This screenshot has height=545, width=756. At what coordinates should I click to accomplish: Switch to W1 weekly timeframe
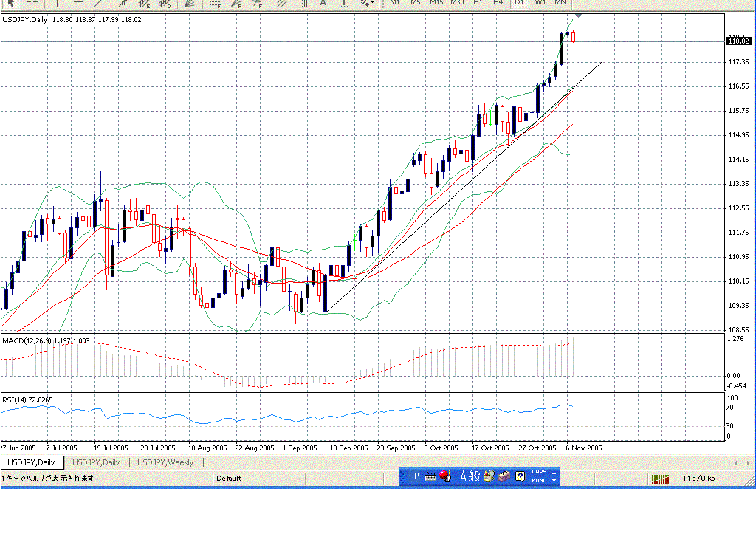click(540, 3)
